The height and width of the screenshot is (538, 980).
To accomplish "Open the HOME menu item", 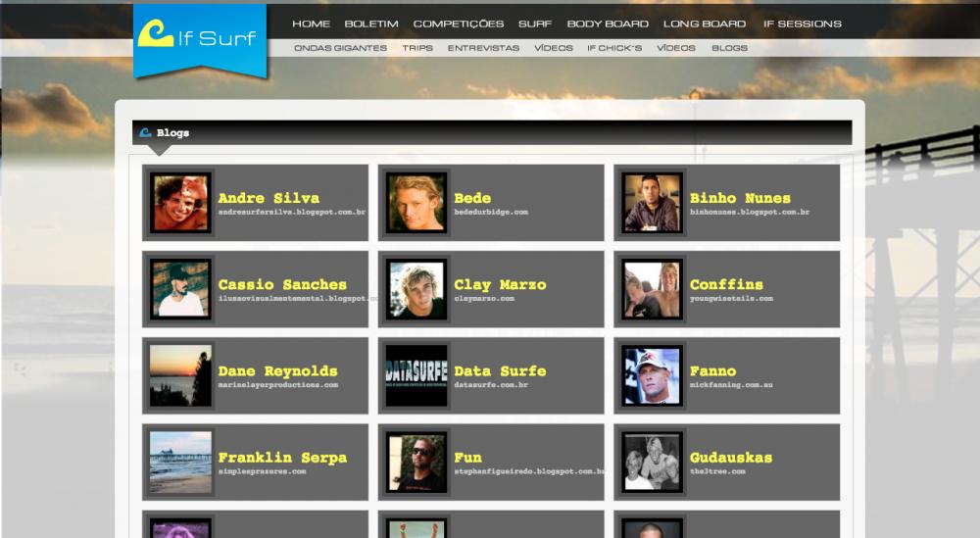I will coord(312,24).
